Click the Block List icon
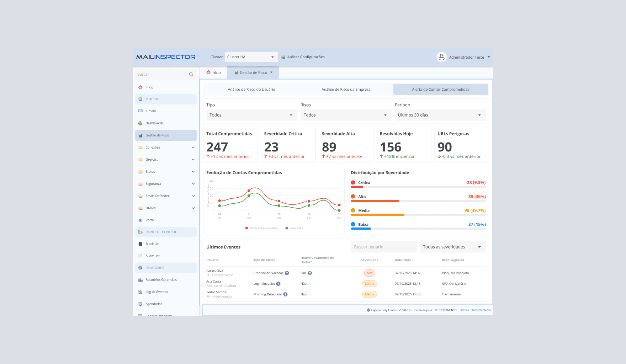This screenshot has height=364, width=626. pyautogui.click(x=140, y=244)
